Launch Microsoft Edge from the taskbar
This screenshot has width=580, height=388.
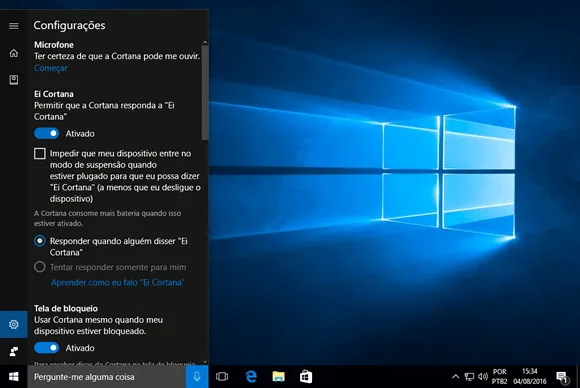click(x=251, y=377)
